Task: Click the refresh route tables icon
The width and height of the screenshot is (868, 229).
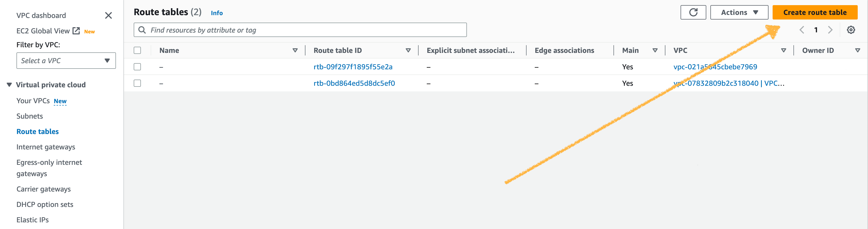Action: pos(693,12)
